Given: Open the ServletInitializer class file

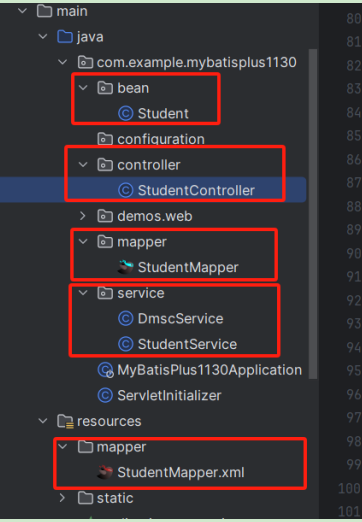Looking at the screenshot, I should (x=169, y=396).
